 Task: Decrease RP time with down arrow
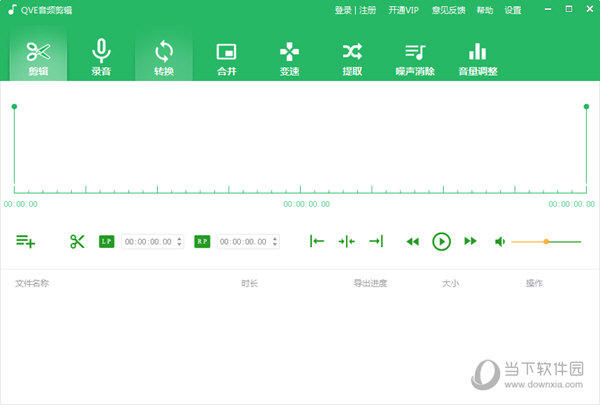[x=275, y=244]
